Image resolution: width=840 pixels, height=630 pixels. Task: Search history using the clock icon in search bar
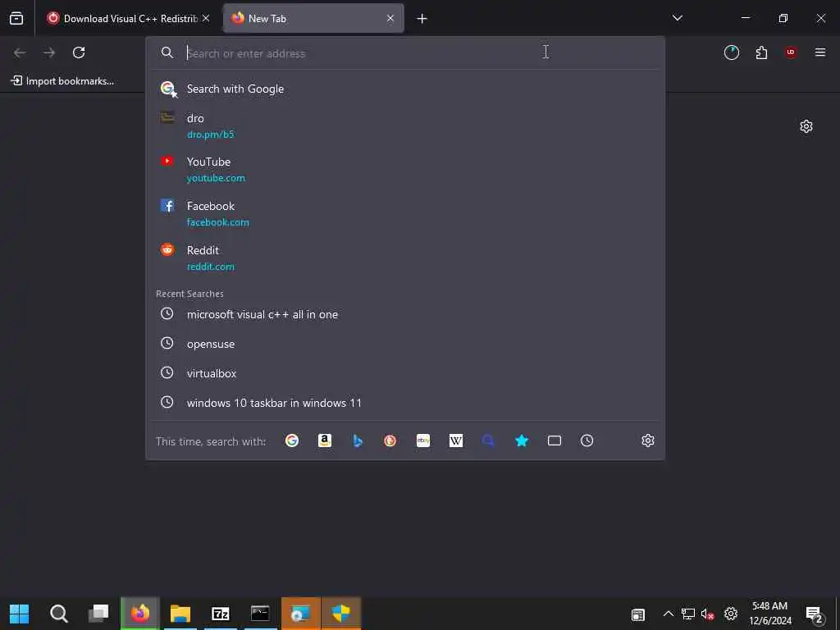coord(587,441)
